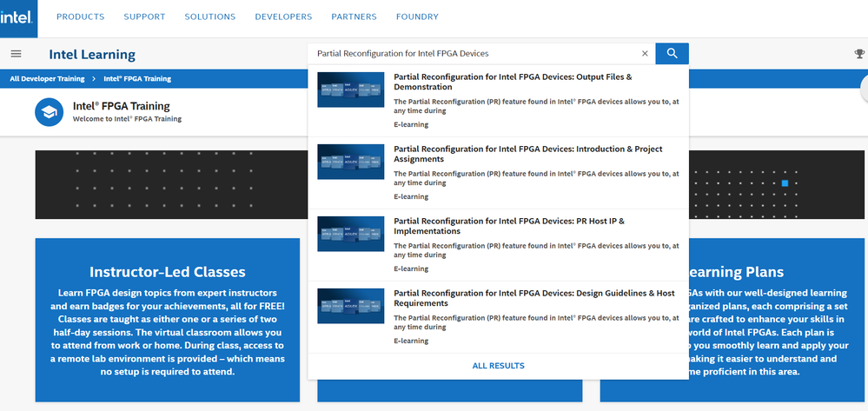Open the Developers menu

click(283, 17)
